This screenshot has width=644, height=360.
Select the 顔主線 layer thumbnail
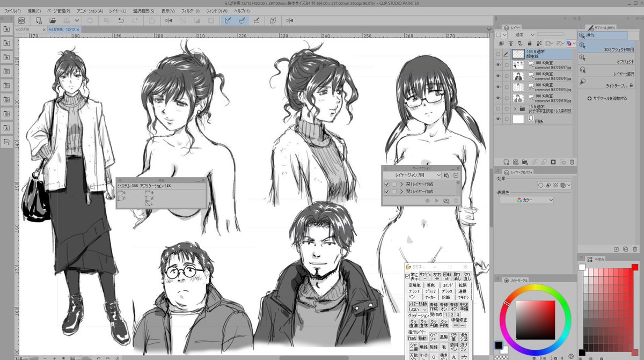pos(518,54)
